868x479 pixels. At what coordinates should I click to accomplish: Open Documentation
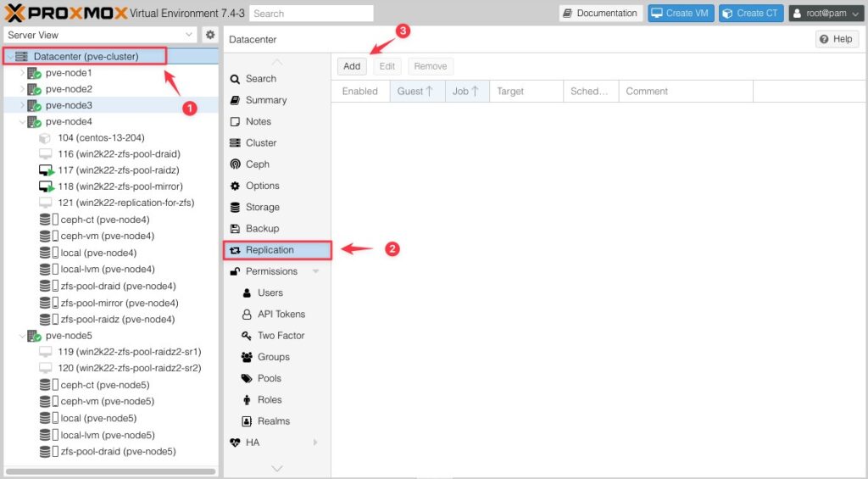[x=601, y=14]
